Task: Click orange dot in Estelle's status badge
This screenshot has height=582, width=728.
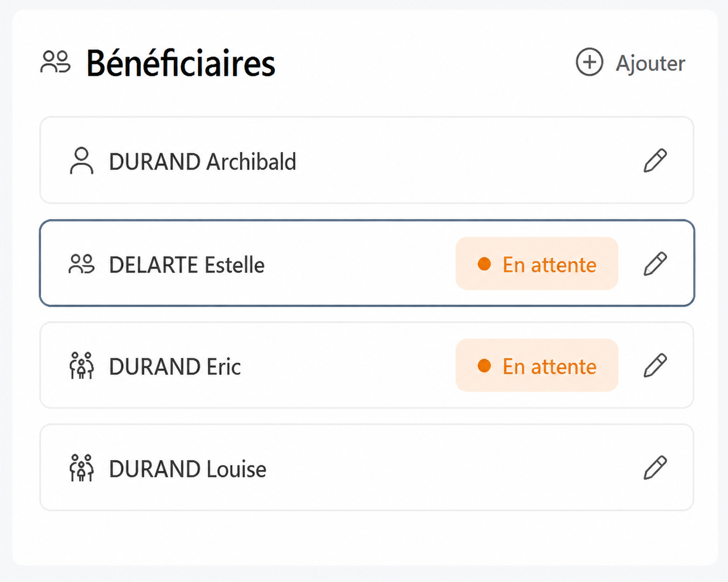Action: [484, 264]
